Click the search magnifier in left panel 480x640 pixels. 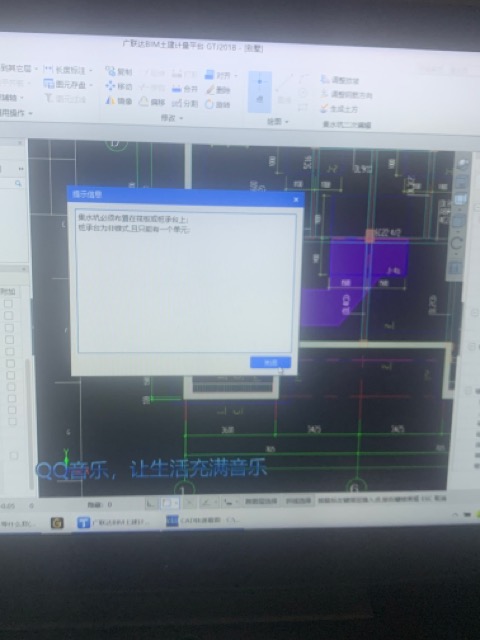click(18, 184)
